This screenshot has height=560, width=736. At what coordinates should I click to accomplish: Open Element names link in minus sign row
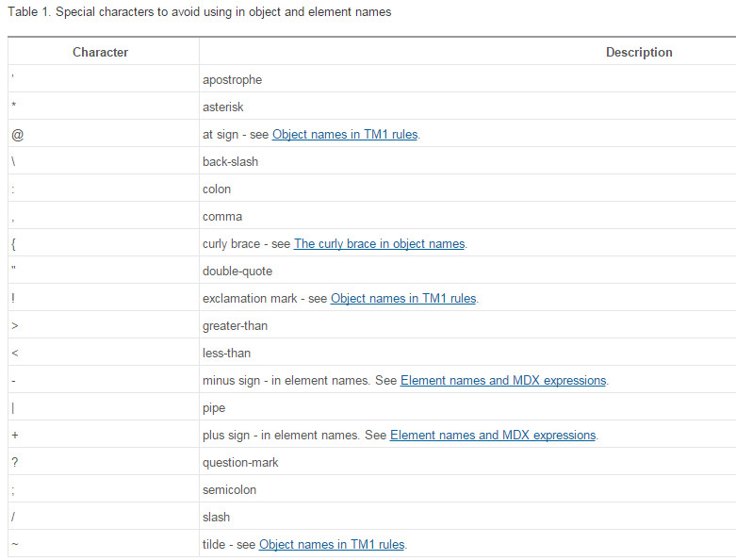point(503,381)
